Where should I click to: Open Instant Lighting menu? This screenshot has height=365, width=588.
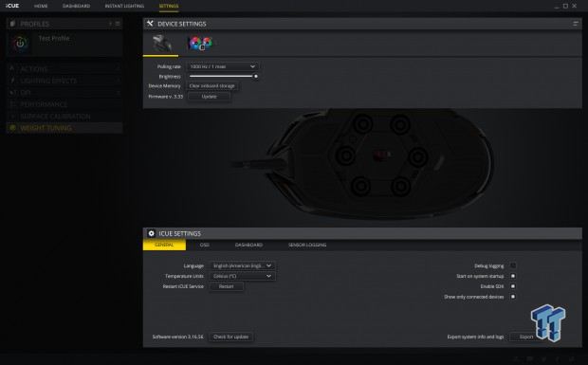pyautogui.click(x=124, y=6)
